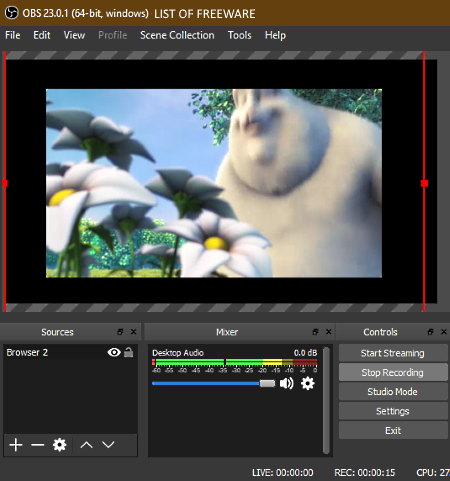Close the Sources dock panel

133,332
